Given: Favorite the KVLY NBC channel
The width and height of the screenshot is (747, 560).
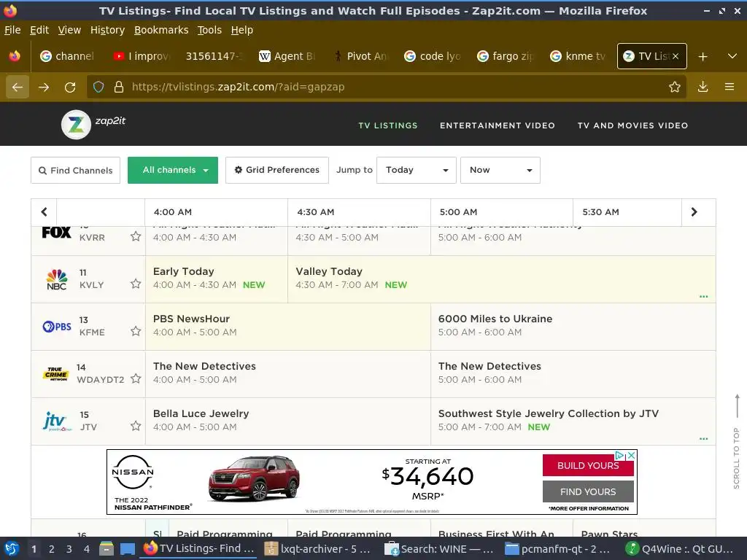Looking at the screenshot, I should pyautogui.click(x=136, y=284).
